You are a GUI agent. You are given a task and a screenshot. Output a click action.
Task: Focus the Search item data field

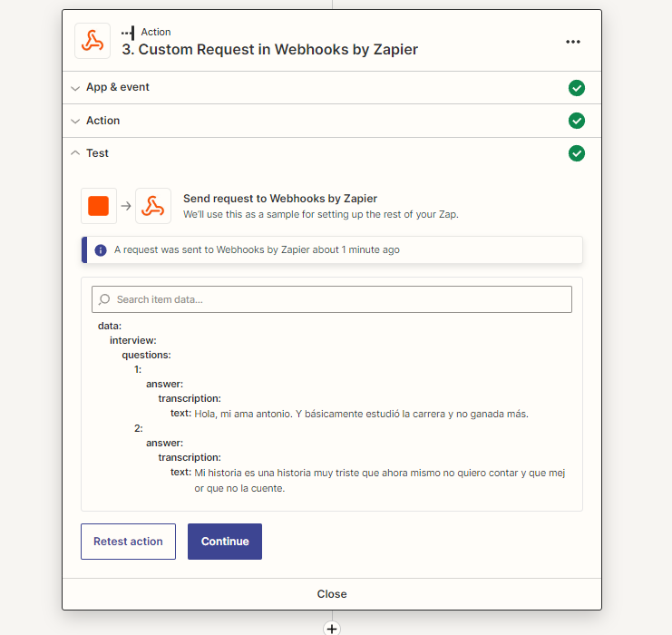(x=332, y=299)
